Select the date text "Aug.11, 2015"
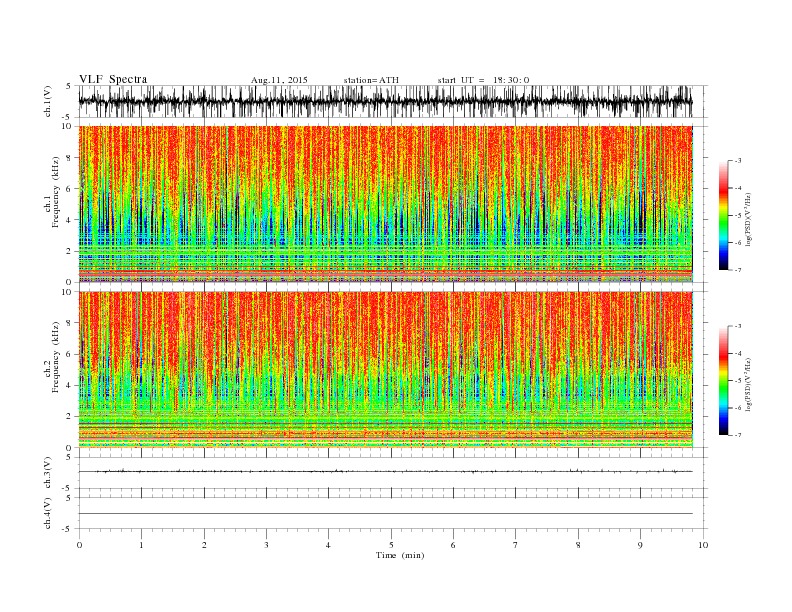This screenshot has width=792, height=612. (279, 80)
